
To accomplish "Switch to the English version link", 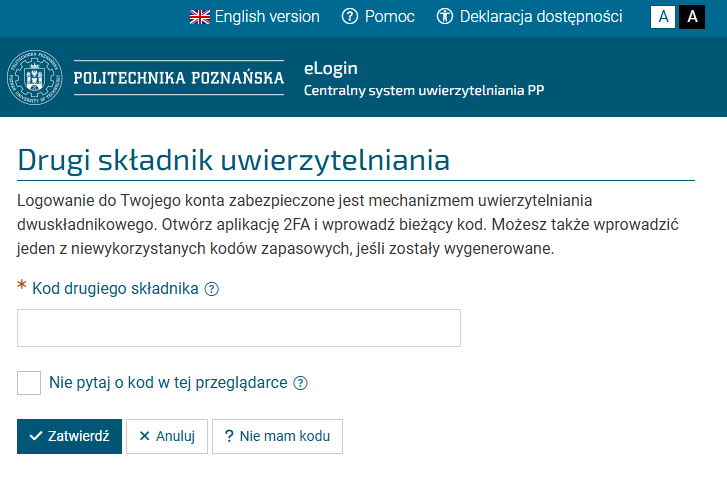I will (x=267, y=17).
